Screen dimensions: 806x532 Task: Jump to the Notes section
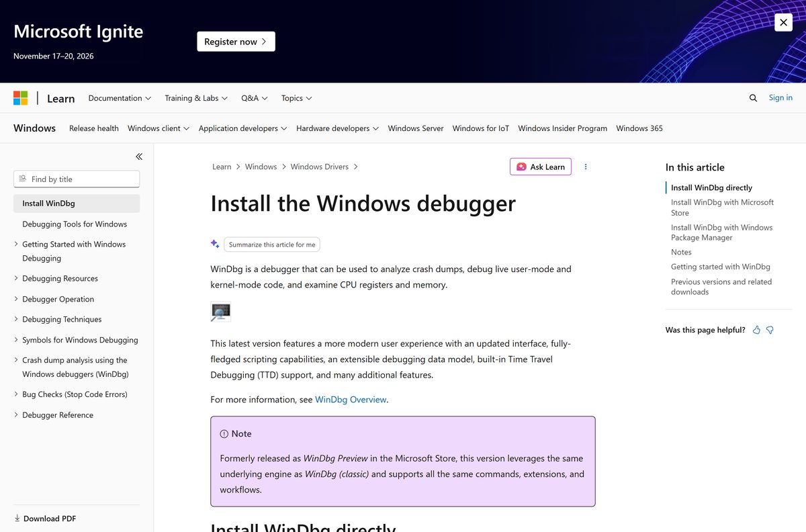click(x=681, y=252)
